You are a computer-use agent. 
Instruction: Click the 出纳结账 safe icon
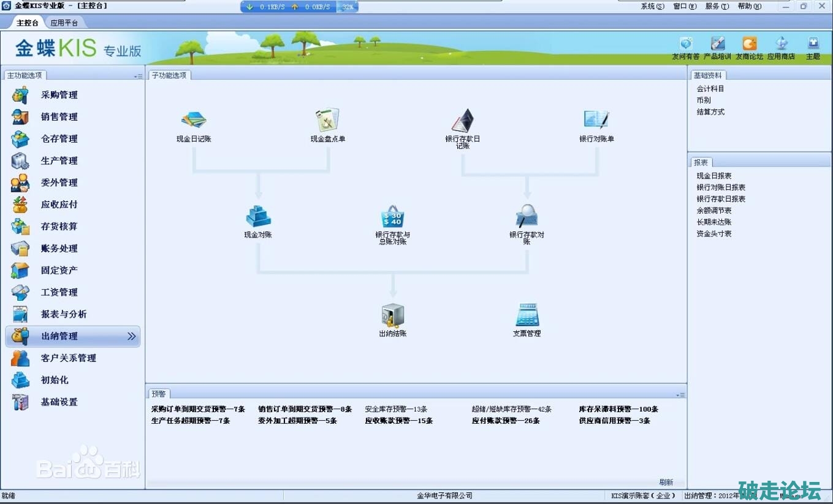coord(392,315)
